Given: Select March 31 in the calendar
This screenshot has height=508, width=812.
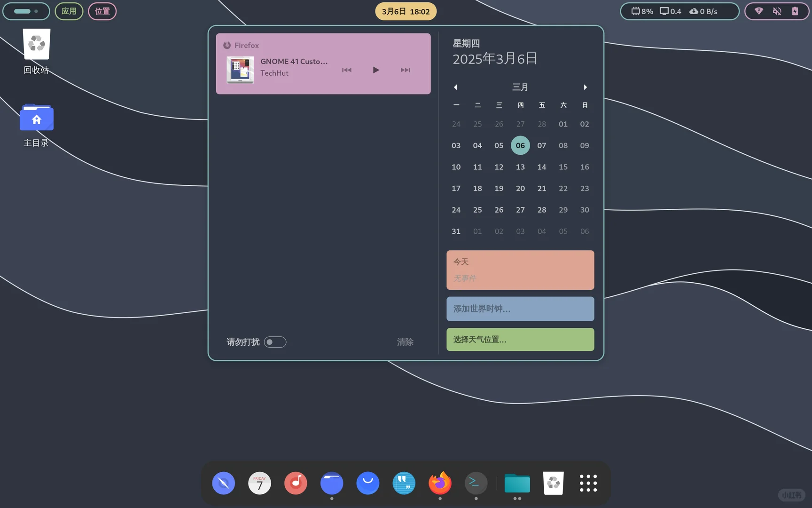Looking at the screenshot, I should pos(456,231).
